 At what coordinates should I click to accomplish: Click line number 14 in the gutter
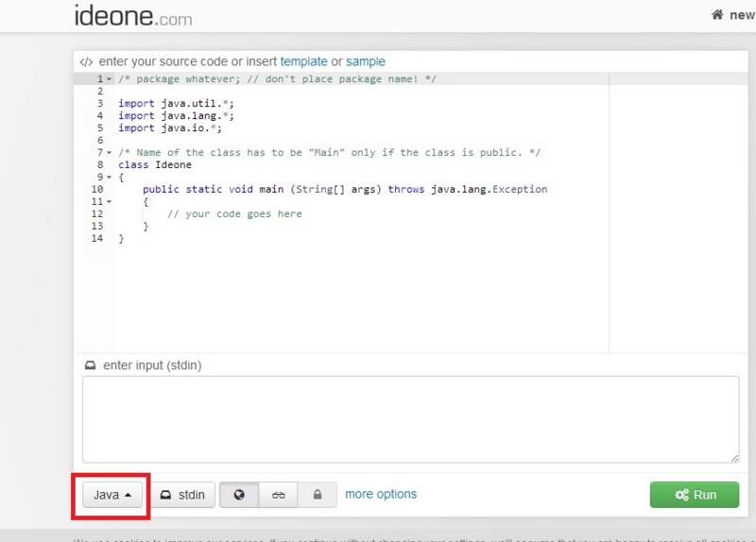tap(97, 239)
